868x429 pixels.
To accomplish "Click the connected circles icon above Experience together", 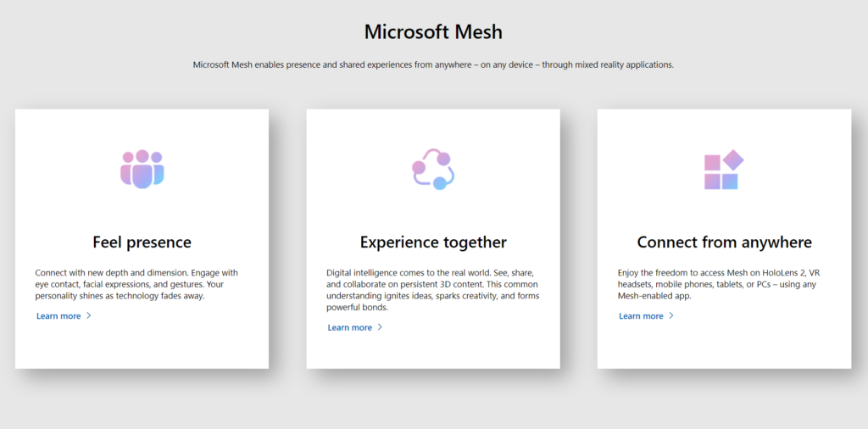I will pyautogui.click(x=433, y=170).
